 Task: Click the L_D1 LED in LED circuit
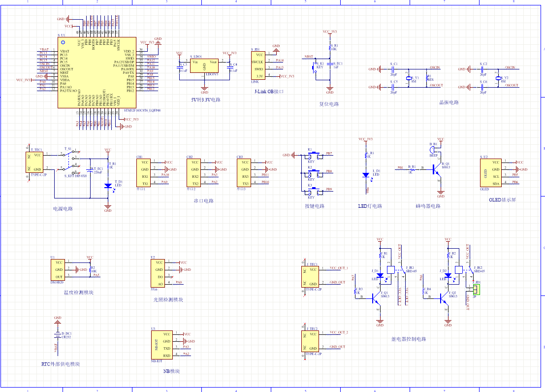pos(366,174)
